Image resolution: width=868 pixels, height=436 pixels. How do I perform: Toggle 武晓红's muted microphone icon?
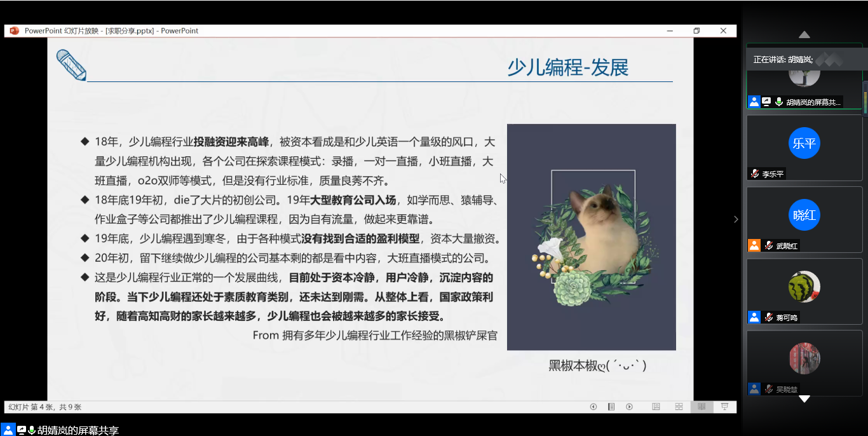click(x=768, y=245)
